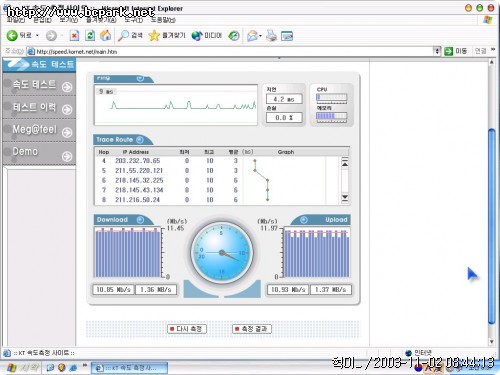Click the page scrollbar up arrow
500x375 pixels.
click(492, 62)
